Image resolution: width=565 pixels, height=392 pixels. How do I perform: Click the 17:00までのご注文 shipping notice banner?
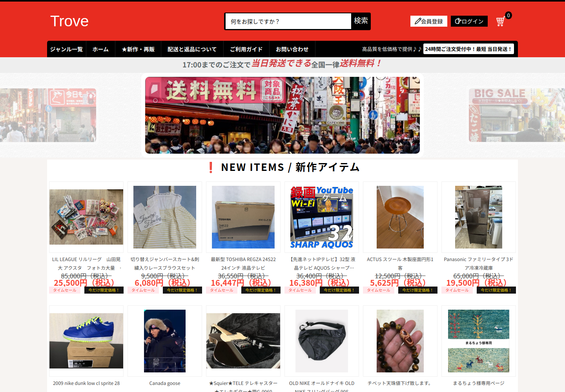coord(282,64)
